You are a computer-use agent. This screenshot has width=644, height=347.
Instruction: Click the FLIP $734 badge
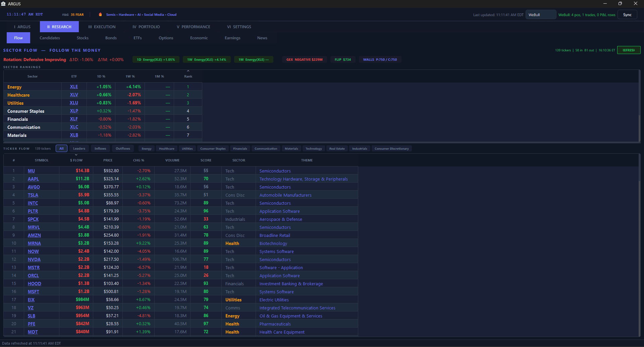[x=343, y=60]
